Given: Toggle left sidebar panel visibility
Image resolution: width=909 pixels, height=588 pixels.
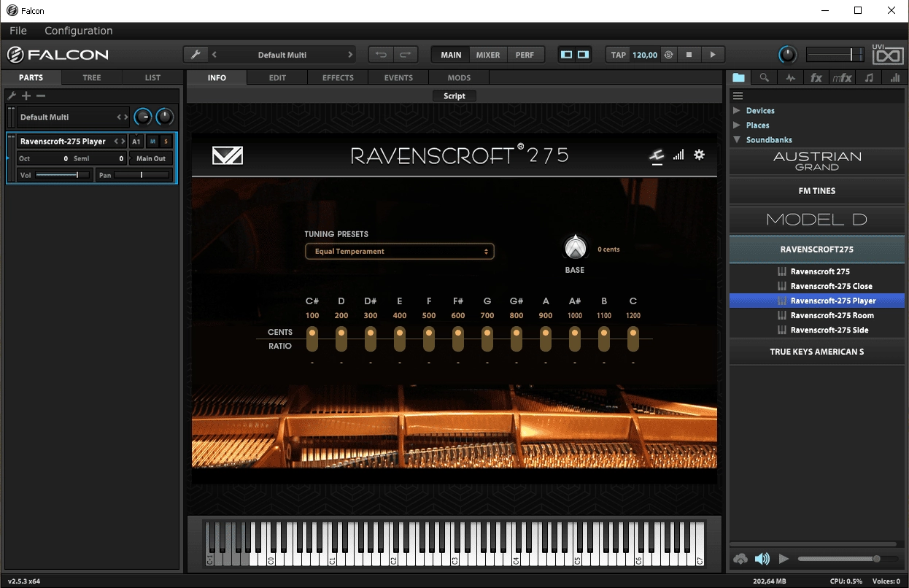Looking at the screenshot, I should click(566, 55).
